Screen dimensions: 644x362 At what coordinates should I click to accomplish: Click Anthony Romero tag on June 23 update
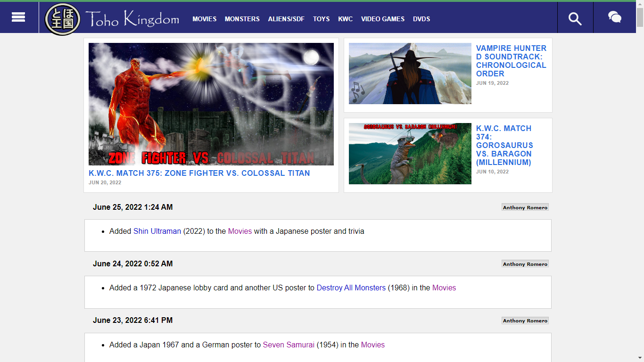[x=525, y=321]
